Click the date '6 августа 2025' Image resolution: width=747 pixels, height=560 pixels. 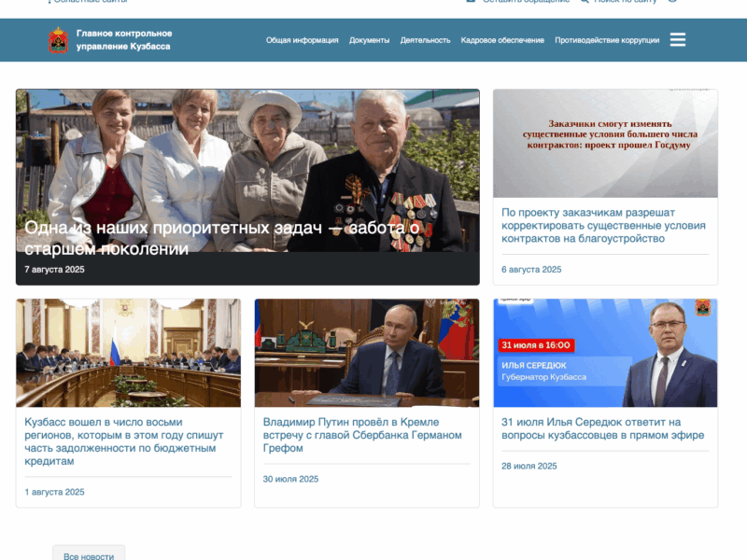click(531, 270)
